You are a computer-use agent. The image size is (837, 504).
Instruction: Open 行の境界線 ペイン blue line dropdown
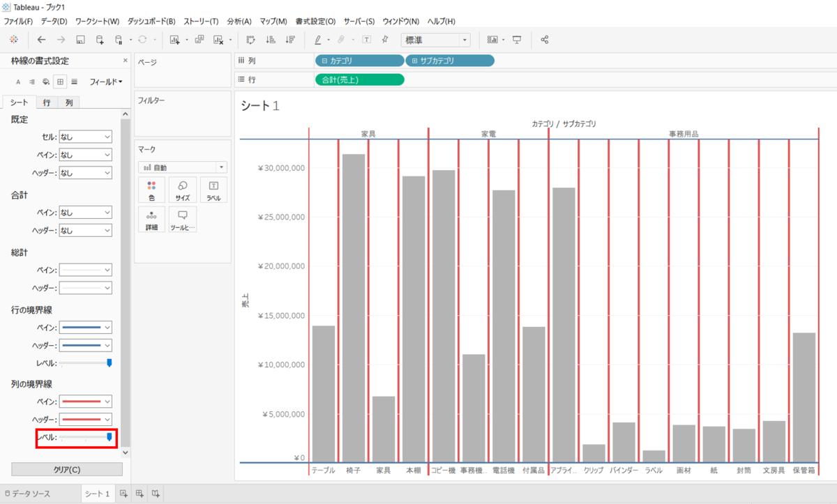point(86,327)
